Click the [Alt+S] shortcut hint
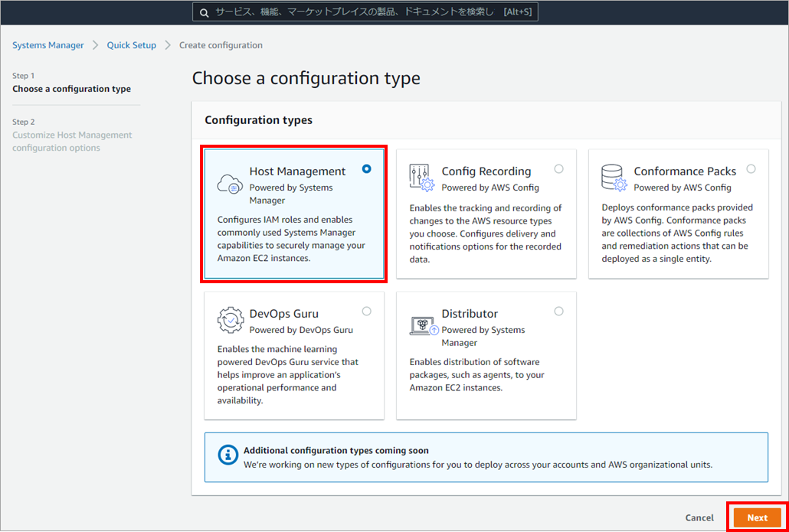This screenshot has height=532, width=789. pos(517,12)
